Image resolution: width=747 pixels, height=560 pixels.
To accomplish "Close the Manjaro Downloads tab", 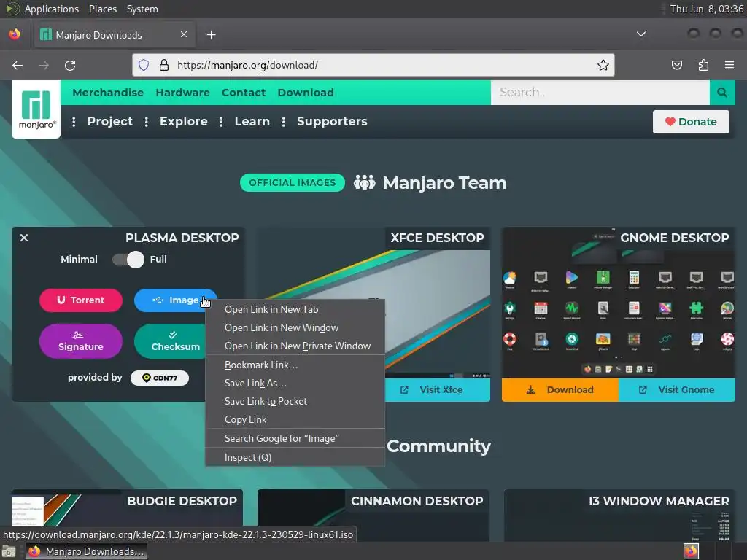I will click(184, 35).
